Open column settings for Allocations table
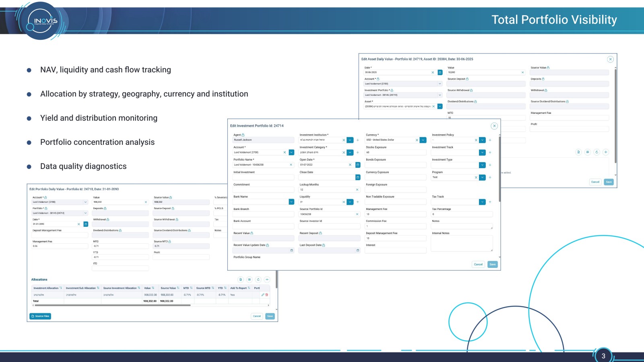The image size is (644, 362). [250, 280]
